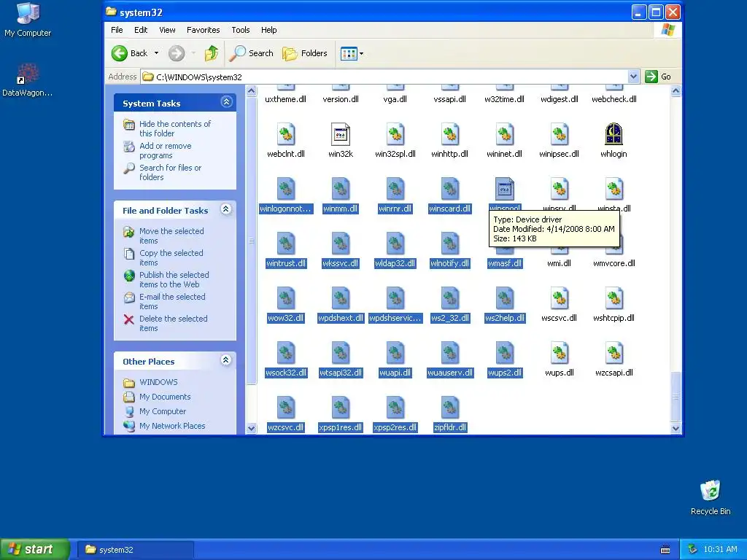Screen dimensions: 747x560
Task: Select the wow32.dll file icon
Action: [286, 299]
